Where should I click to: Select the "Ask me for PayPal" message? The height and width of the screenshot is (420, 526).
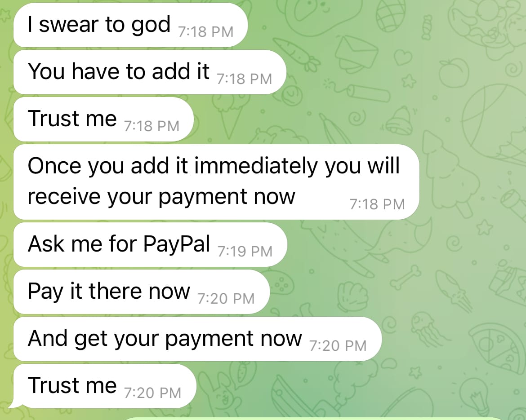(150, 244)
